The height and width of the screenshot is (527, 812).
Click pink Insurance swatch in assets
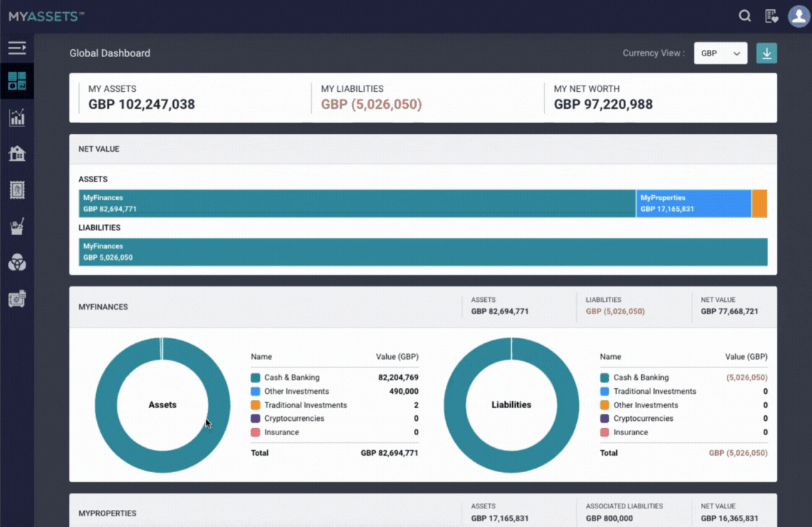tap(255, 432)
